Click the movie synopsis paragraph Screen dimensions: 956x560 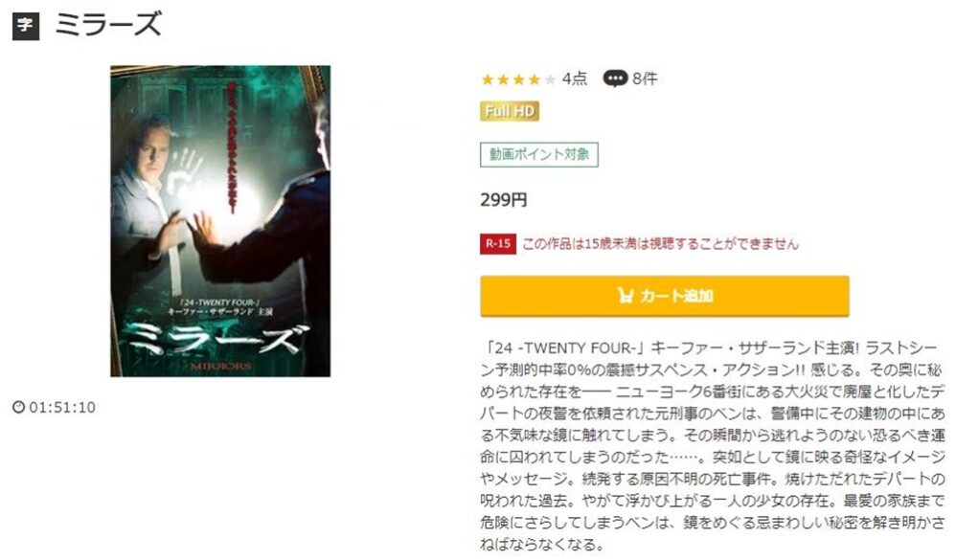(x=713, y=446)
